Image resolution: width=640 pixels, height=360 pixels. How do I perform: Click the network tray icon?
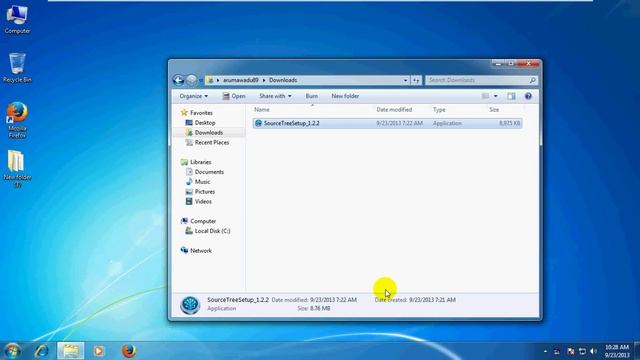click(x=582, y=351)
